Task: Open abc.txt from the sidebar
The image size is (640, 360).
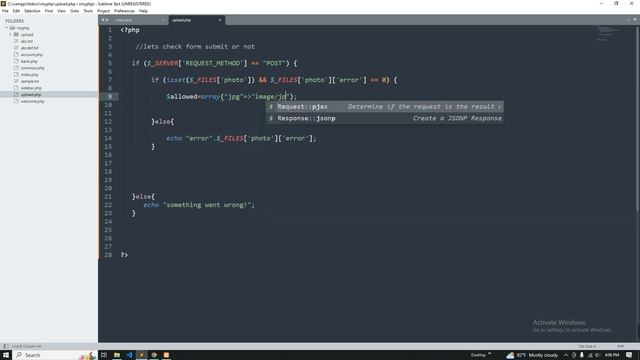Action: 27,41
